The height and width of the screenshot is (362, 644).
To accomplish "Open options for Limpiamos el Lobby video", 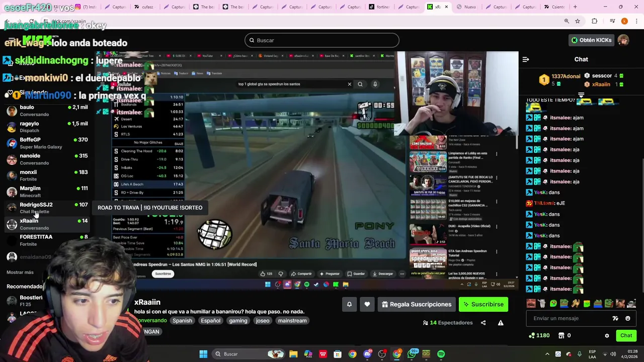I will pos(497,154).
